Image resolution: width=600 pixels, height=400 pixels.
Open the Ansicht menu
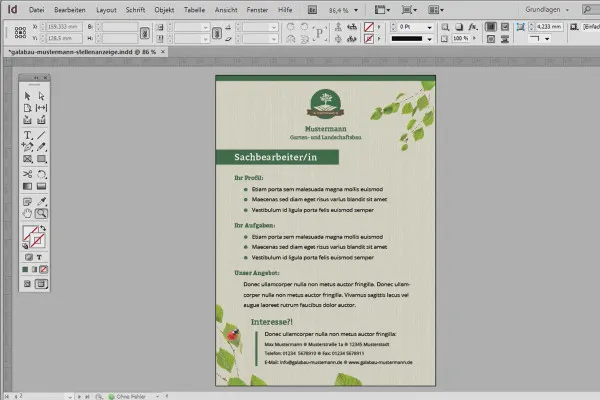(x=226, y=10)
